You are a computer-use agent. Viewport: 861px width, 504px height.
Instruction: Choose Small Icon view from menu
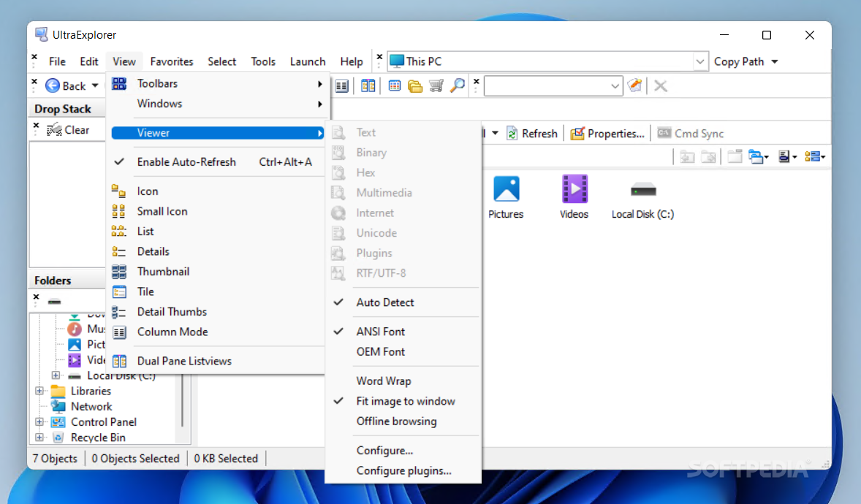218,211
